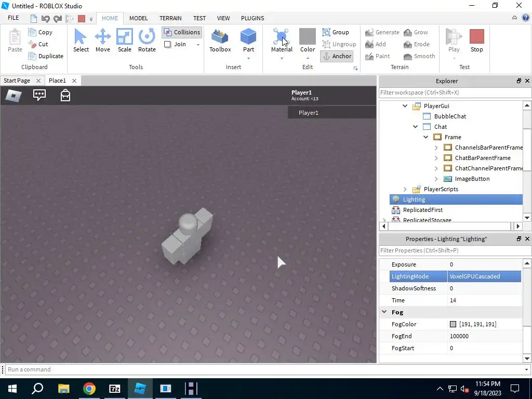The height and width of the screenshot is (399, 532).
Task: Collapse the Chat tree node
Action: [x=415, y=127]
